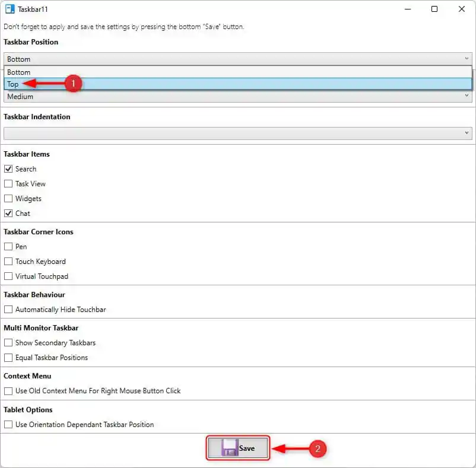The image size is (476, 468).
Task: Enable Show Secondary Taskbars
Action: (x=8, y=342)
